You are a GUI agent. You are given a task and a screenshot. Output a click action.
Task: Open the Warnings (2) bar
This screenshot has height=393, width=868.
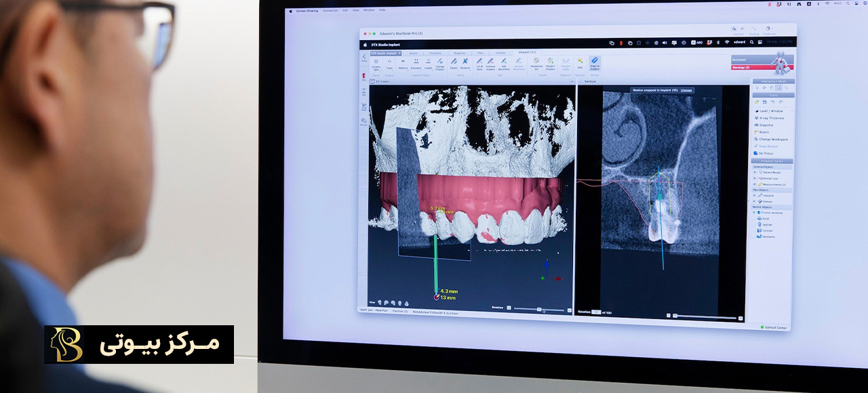tap(762, 68)
